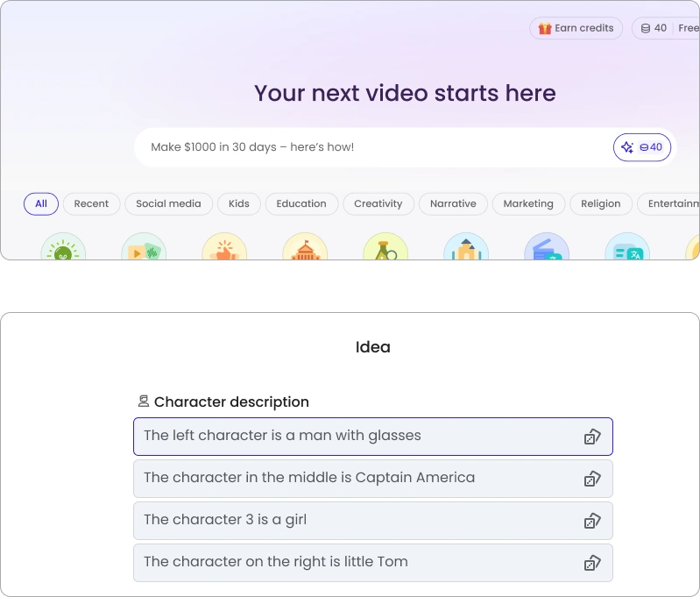This screenshot has height=597, width=700.
Task: Click the sparkle generate button costing 40
Action: (642, 147)
